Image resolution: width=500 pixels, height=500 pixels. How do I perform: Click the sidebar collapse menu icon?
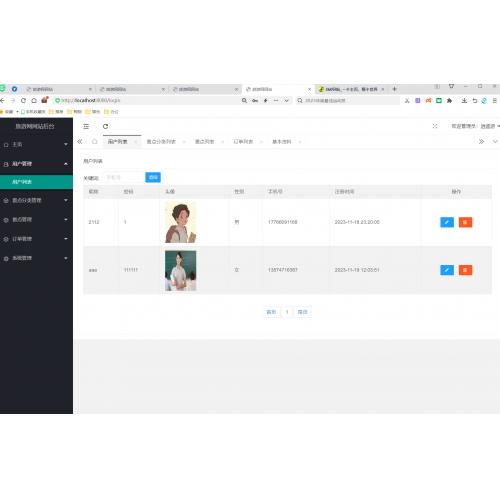pyautogui.click(x=86, y=126)
